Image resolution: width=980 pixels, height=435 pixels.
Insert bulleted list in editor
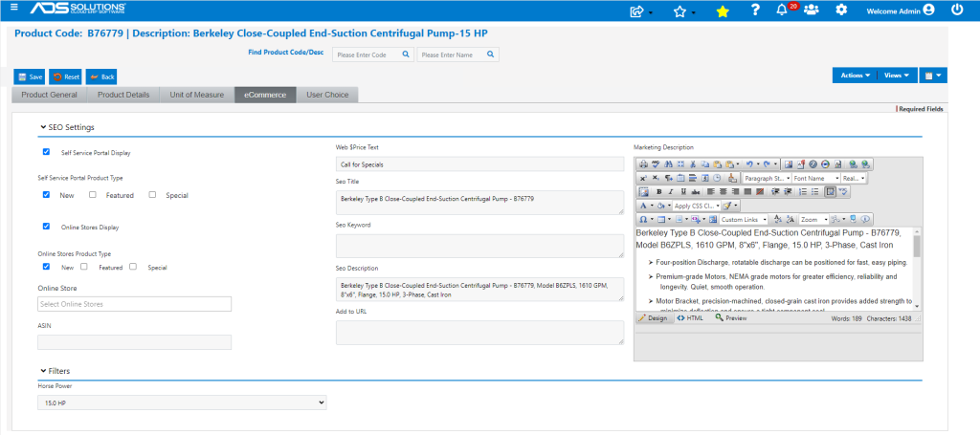tap(815, 191)
